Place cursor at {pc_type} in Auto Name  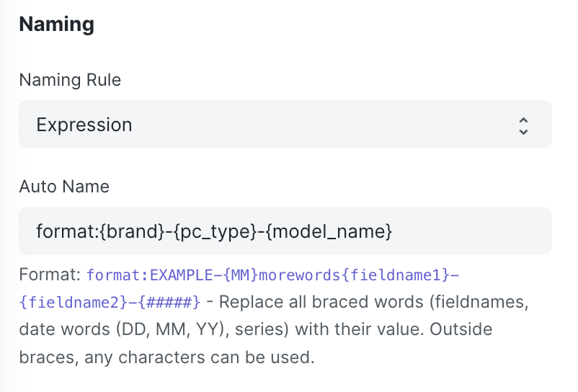[x=215, y=231]
